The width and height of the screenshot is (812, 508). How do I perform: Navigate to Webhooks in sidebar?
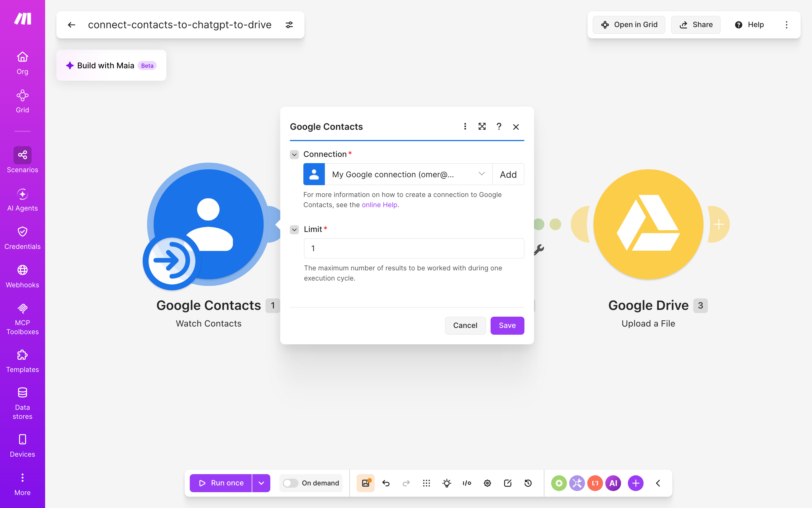click(x=23, y=277)
